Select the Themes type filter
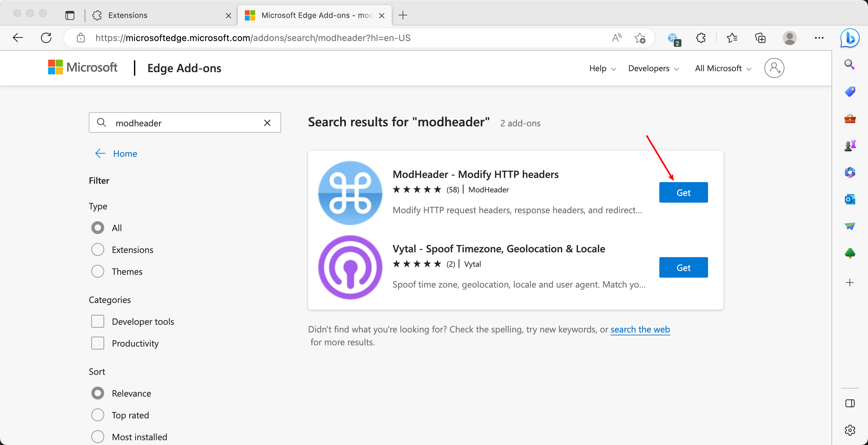Screen dimensions: 868x445 (x=98, y=271)
